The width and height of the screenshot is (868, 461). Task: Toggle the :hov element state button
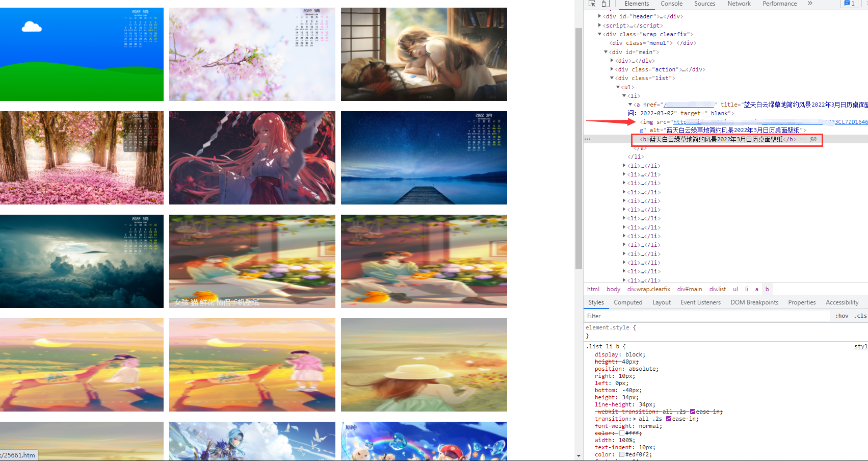pos(841,316)
